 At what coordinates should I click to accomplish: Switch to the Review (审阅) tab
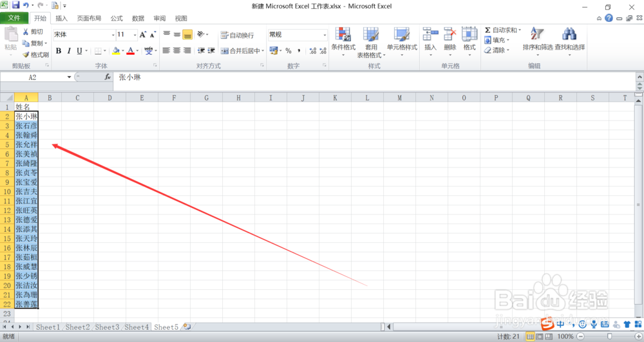(160, 19)
